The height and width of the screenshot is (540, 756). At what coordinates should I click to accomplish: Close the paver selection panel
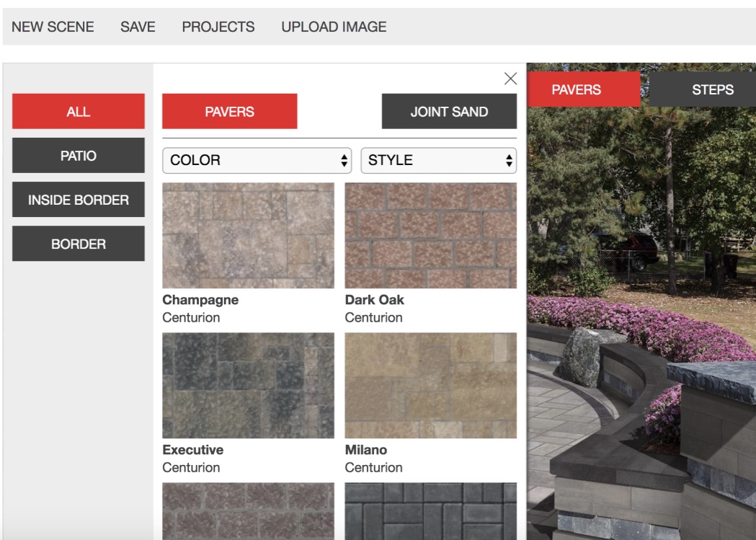[x=510, y=79]
